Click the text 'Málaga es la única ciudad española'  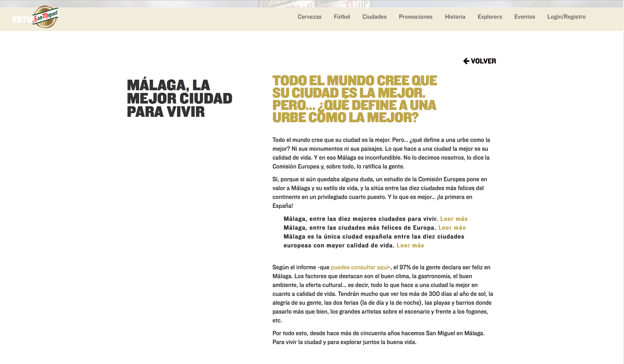tap(374, 241)
